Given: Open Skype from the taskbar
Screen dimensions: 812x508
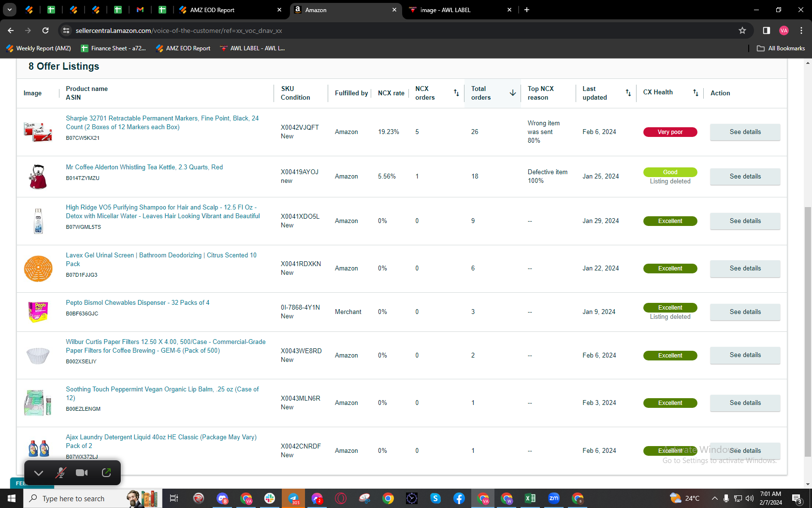Looking at the screenshot, I should 435,498.
